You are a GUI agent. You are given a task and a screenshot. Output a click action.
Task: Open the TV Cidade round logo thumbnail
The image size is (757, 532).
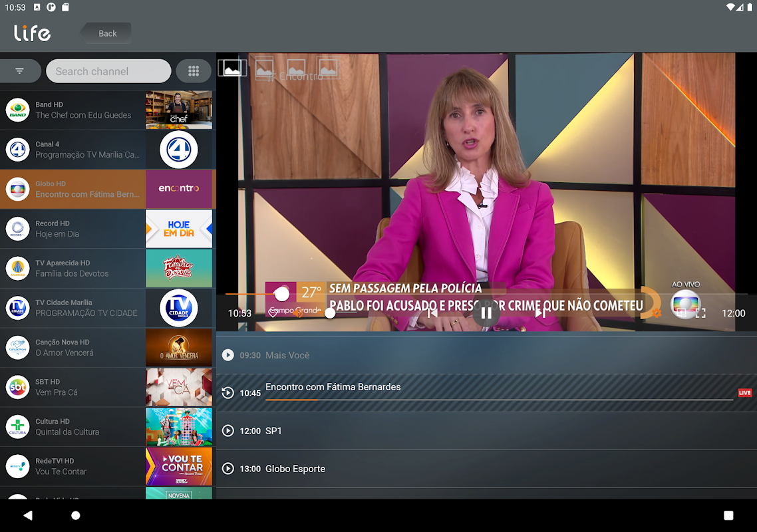point(179,308)
